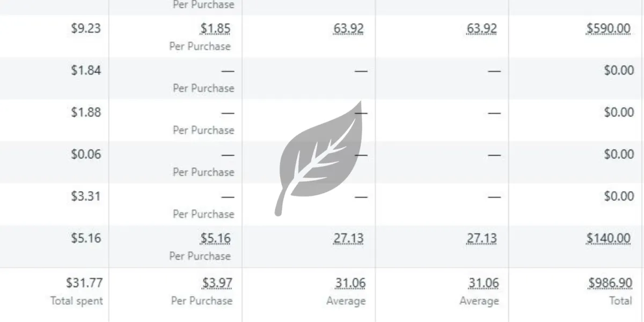The image size is (644, 322).
Task: Click the $140.00 conversion value
Action: click(609, 238)
